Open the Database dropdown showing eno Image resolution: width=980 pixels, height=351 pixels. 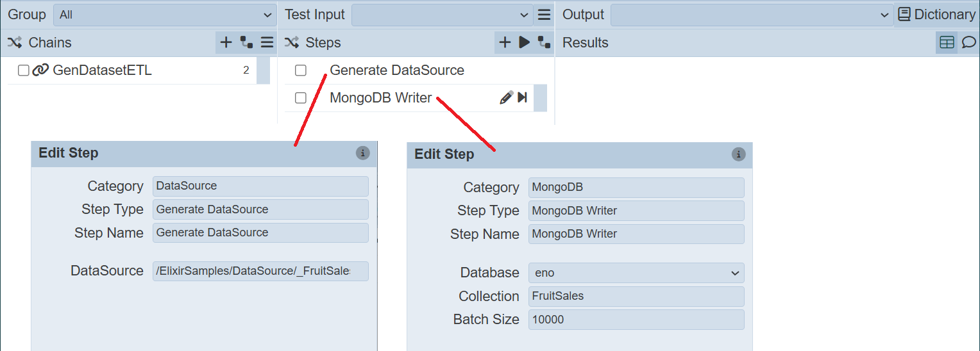tap(636, 273)
